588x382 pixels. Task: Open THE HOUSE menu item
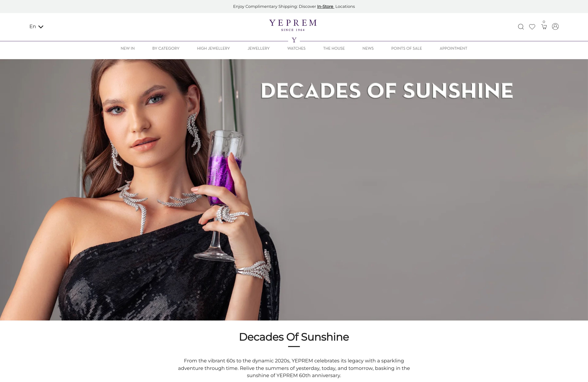pos(334,48)
